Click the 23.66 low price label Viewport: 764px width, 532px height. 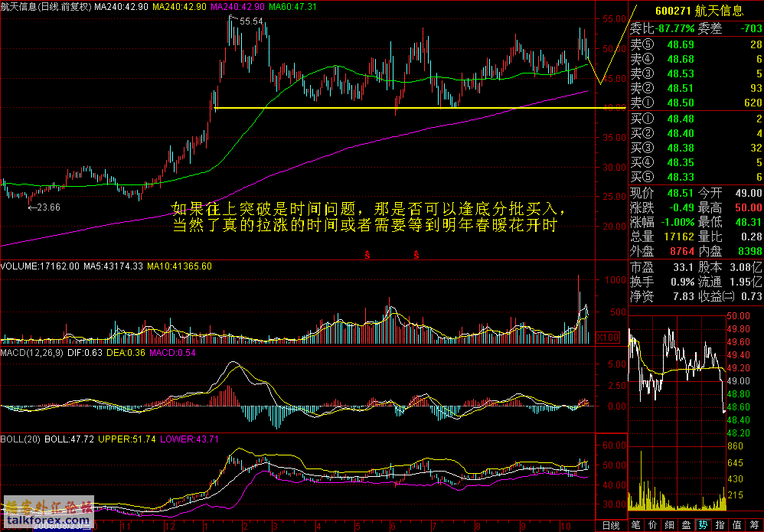[48, 207]
